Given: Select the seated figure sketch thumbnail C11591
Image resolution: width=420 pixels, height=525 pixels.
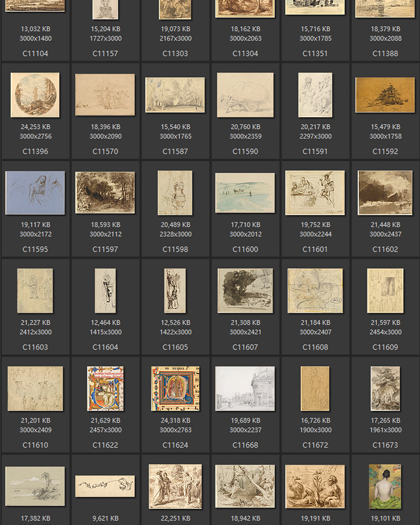Looking at the screenshot, I should 315,95.
